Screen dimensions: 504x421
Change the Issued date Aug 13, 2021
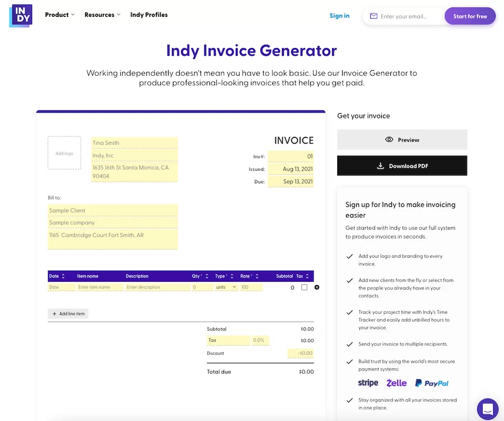coord(291,169)
